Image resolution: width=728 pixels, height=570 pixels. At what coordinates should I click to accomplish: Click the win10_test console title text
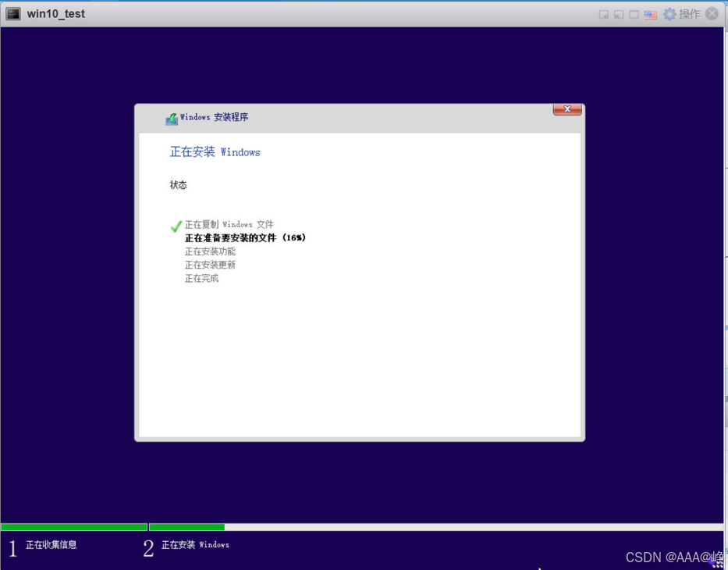tap(55, 14)
